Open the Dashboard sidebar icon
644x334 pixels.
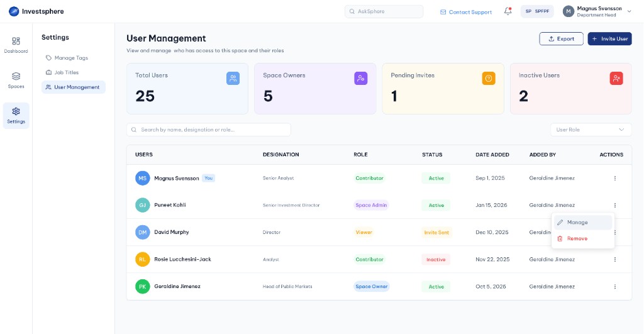pyautogui.click(x=16, y=41)
